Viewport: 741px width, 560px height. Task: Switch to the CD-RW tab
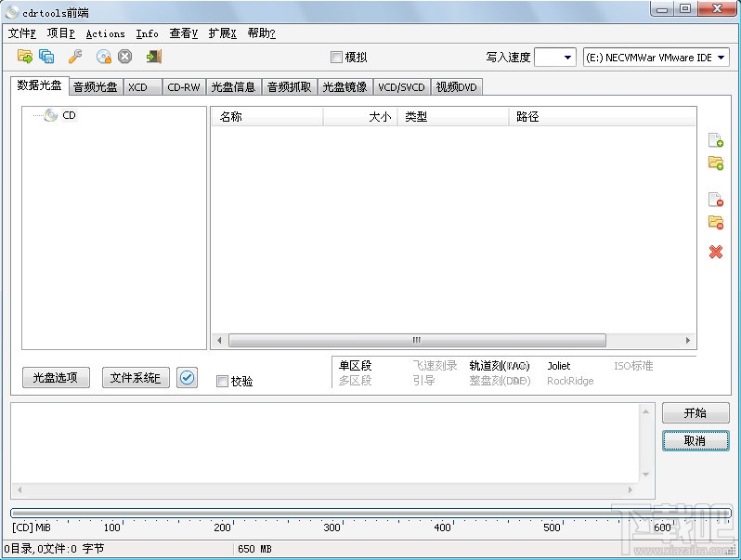(184, 87)
